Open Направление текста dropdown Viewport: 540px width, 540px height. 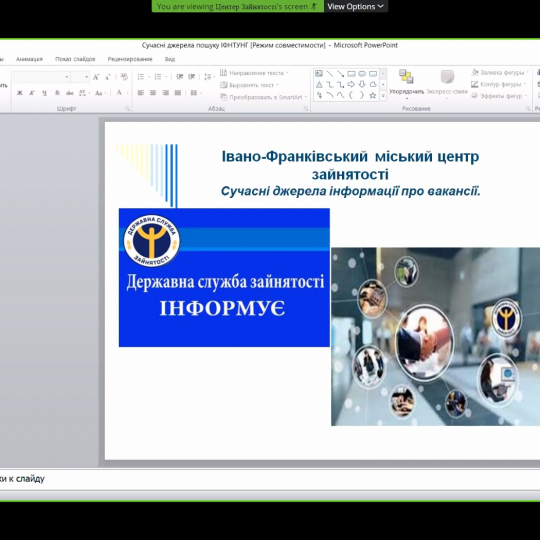[254, 73]
